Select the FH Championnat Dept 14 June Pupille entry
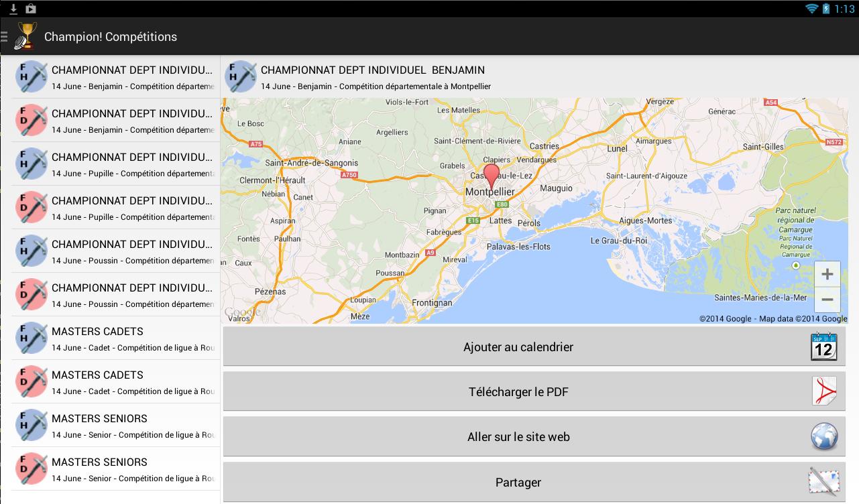This screenshot has width=859, height=504. 115,164
